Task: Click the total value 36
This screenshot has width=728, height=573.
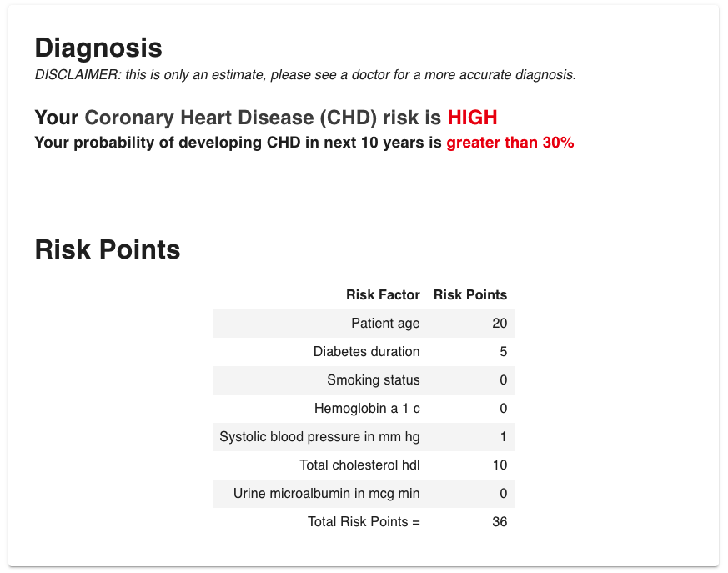Action: [x=500, y=522]
